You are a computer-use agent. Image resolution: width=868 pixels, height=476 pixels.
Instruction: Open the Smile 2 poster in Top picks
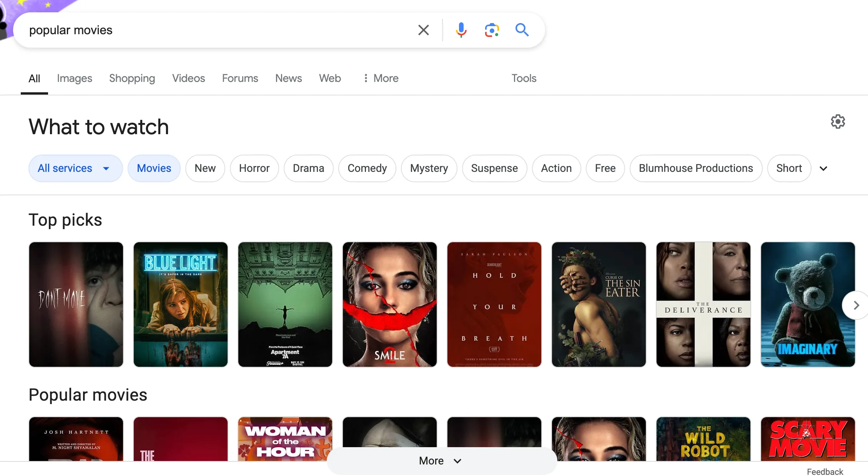coord(390,305)
